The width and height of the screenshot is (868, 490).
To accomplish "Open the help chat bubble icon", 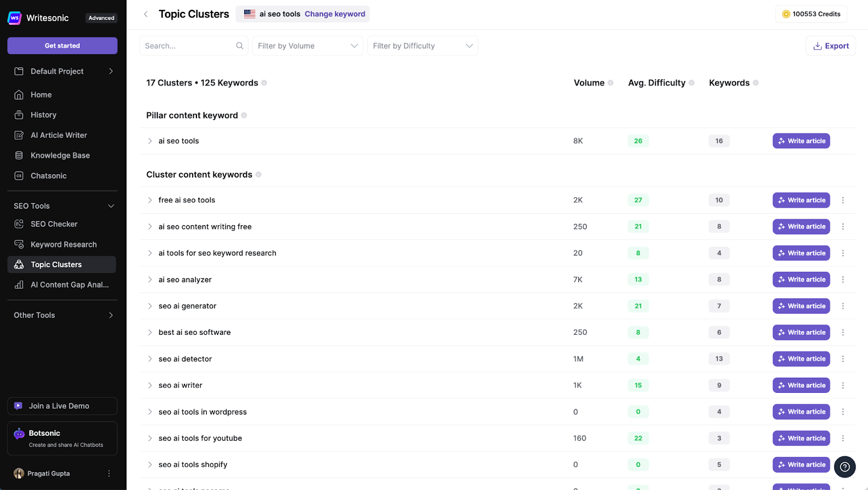I will coord(845,467).
